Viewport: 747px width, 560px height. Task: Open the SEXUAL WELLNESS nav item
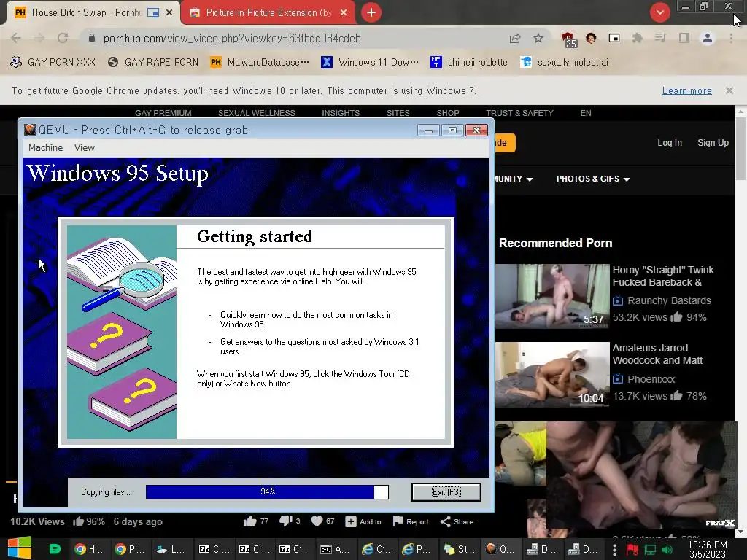[256, 113]
